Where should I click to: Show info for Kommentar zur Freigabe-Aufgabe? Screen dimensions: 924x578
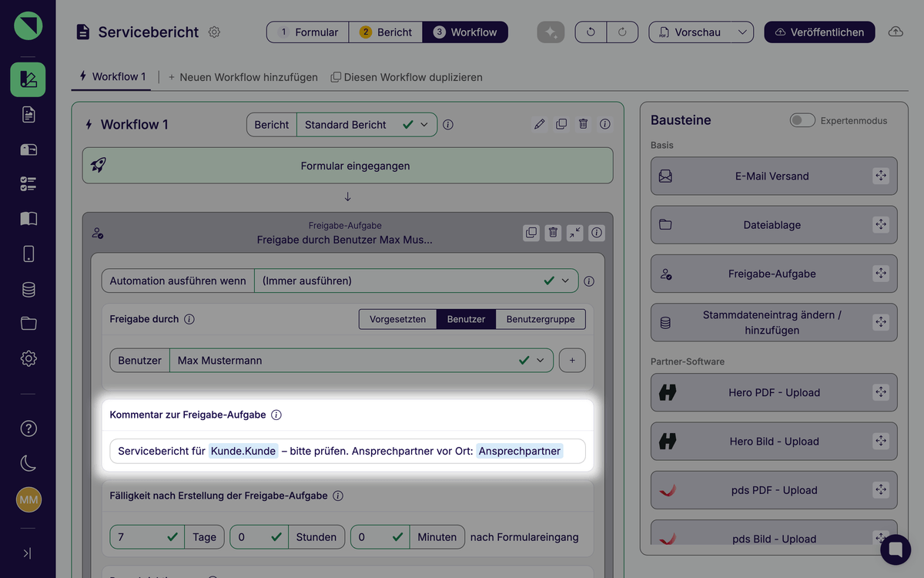click(x=276, y=415)
